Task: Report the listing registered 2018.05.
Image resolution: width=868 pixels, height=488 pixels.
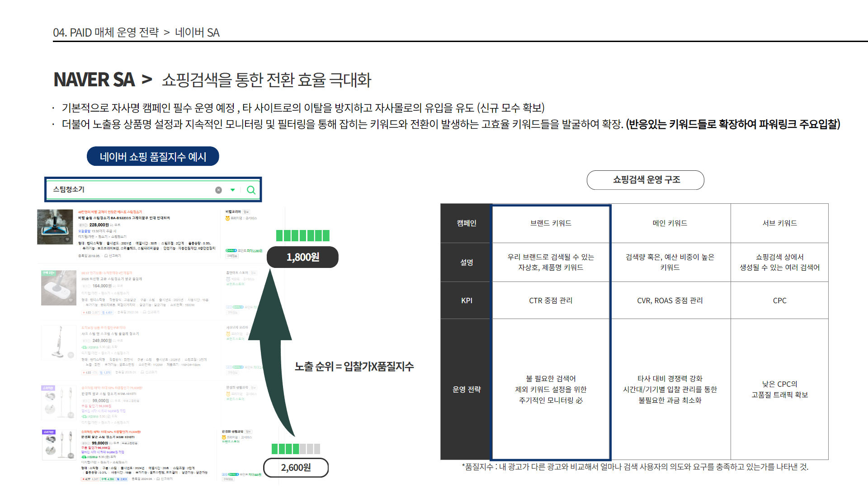Action: click(x=112, y=256)
